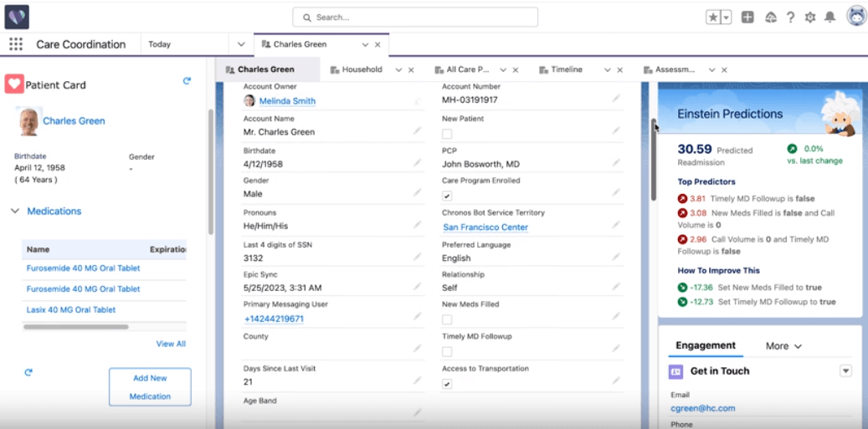Click the global actions plus icon

747,17
